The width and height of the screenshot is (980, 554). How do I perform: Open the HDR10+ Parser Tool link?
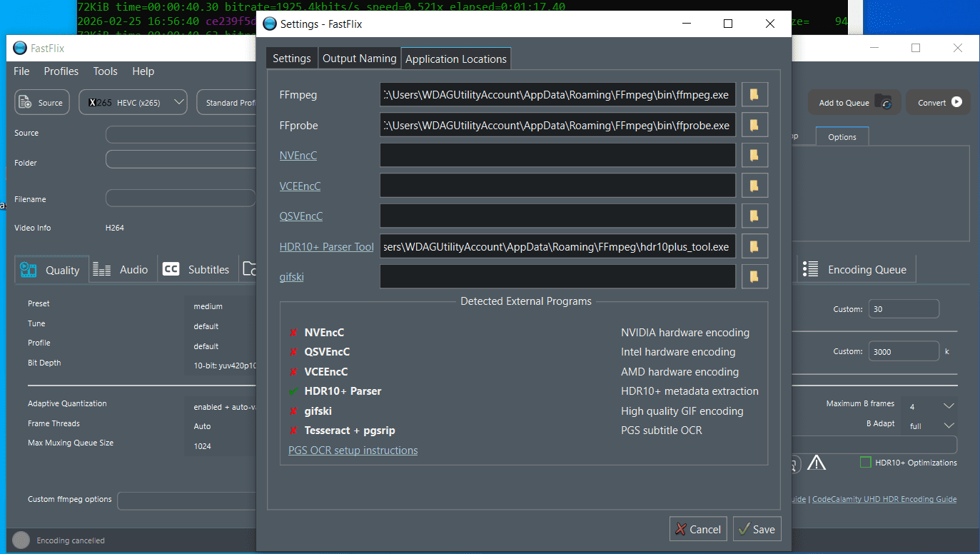click(x=327, y=247)
